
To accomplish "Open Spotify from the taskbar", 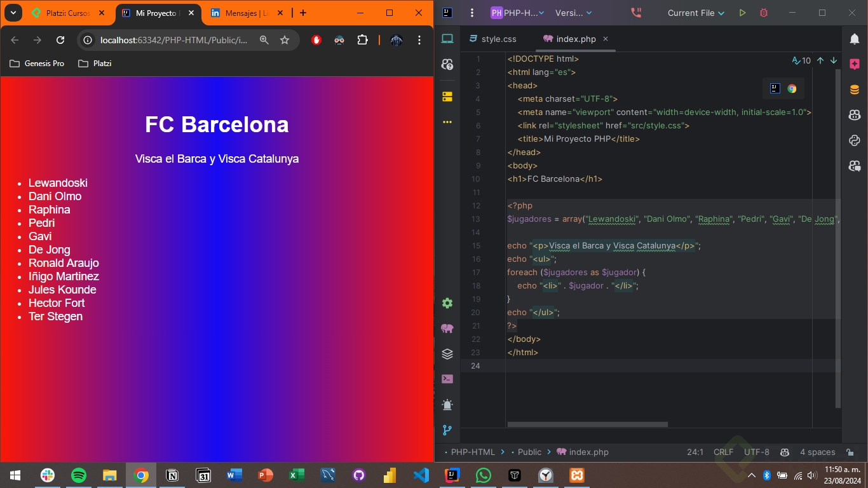I will tap(79, 475).
